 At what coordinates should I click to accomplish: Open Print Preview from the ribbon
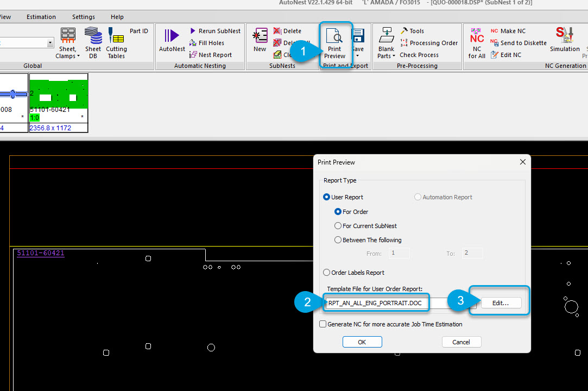[x=334, y=43]
